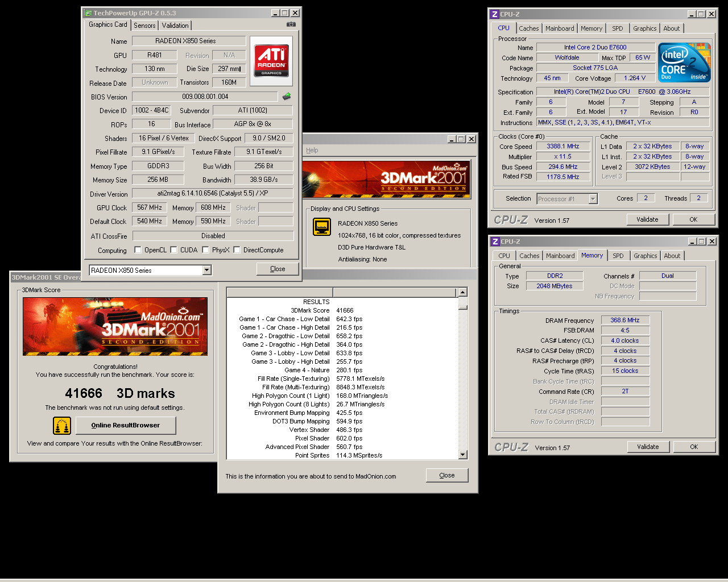The image size is (728, 582).
Task: Minimize the GPU-Z window
Action: [275, 13]
